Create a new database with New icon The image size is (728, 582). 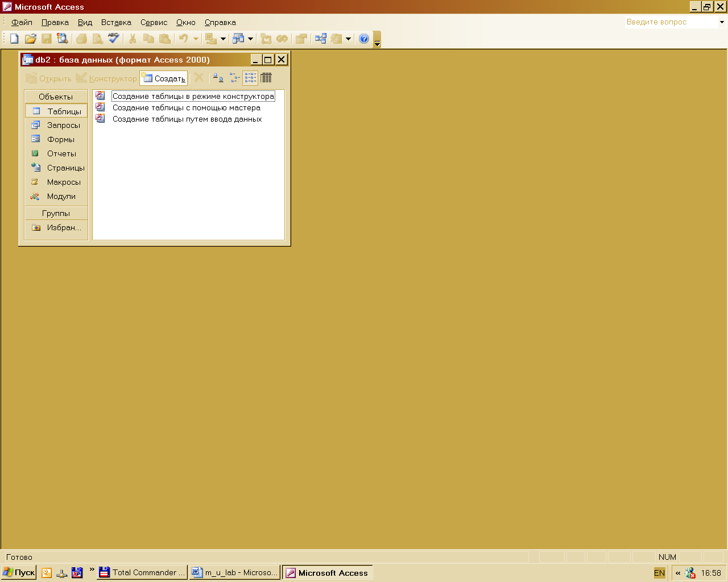(x=14, y=39)
